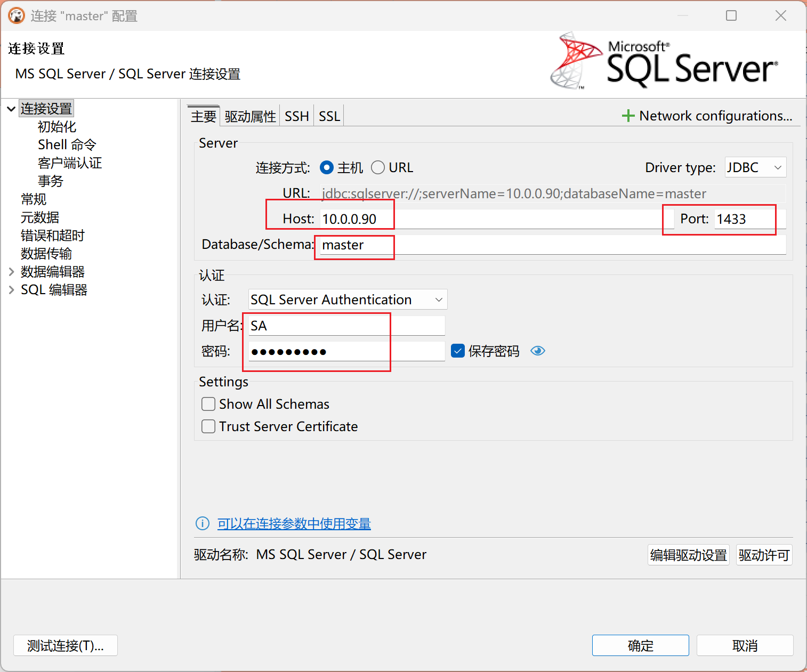Switch to the 驱动属性 tab

tap(250, 116)
